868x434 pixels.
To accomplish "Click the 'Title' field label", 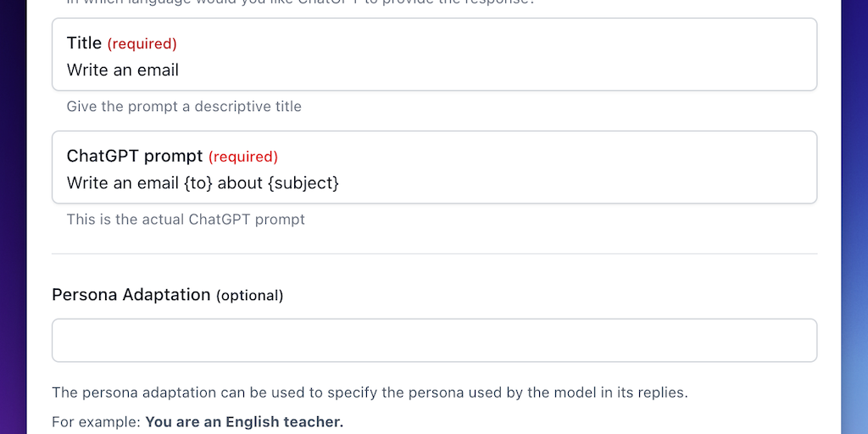I will click(x=84, y=43).
